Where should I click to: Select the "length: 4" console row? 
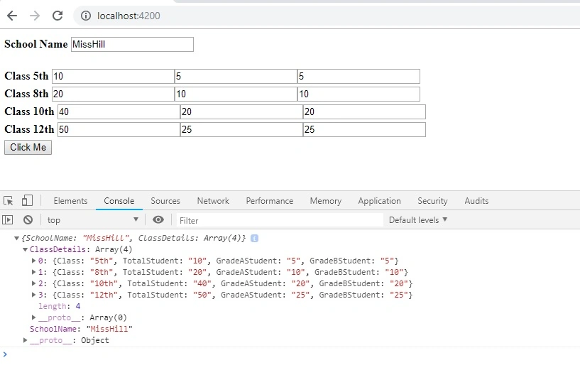pos(59,306)
